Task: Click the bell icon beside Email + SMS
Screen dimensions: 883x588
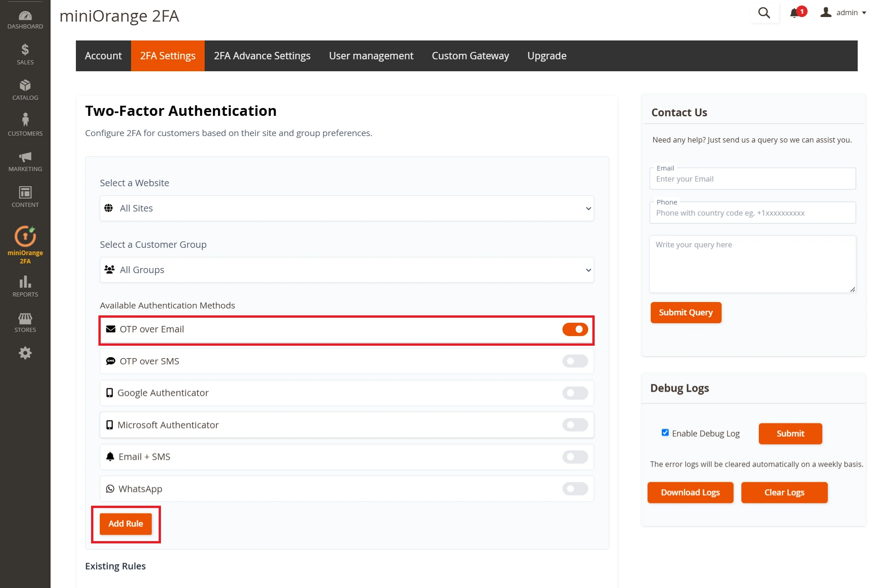Action: point(110,457)
